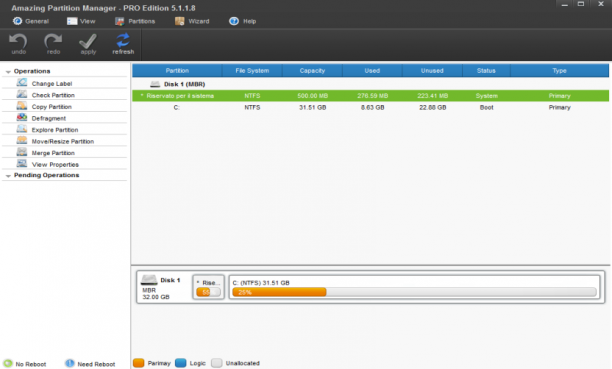Click the Defragment icon
The image size is (612, 369).
tap(22, 118)
